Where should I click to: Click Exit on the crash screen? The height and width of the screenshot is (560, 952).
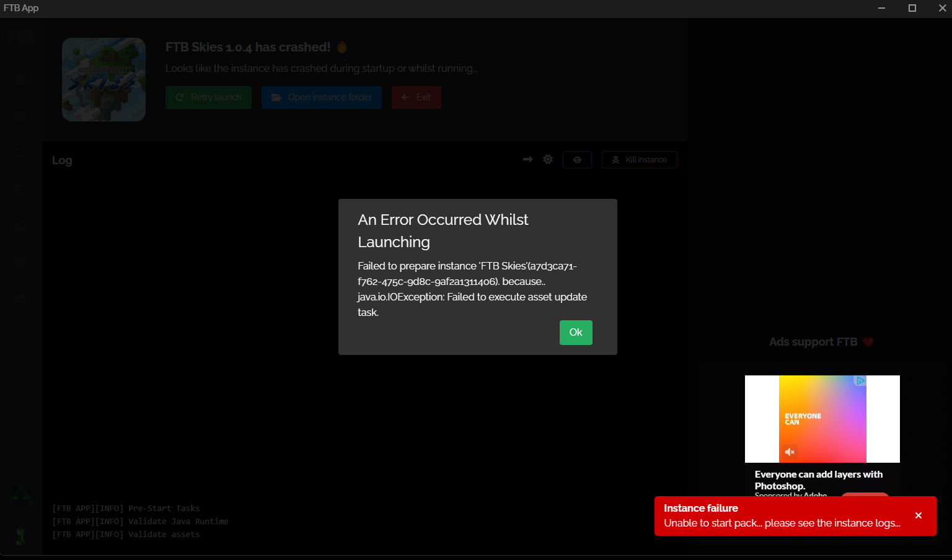(416, 97)
